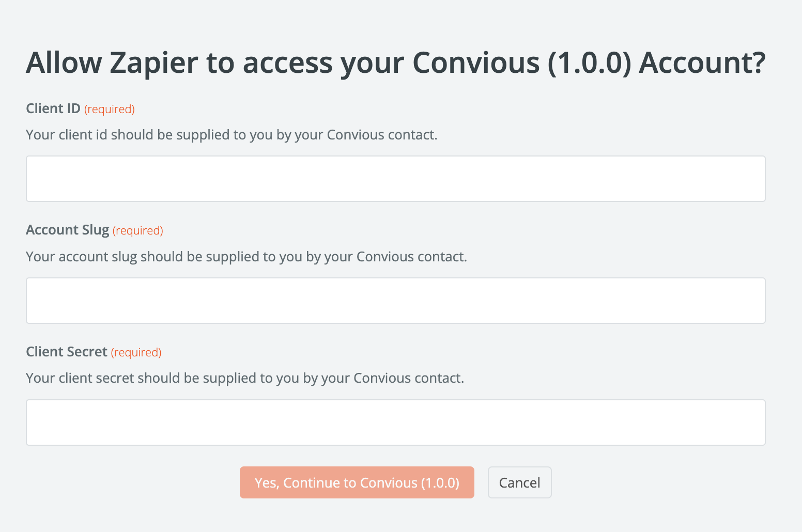Image resolution: width=802 pixels, height=532 pixels.
Task: Click the Client ID input field
Action: pyautogui.click(x=395, y=179)
